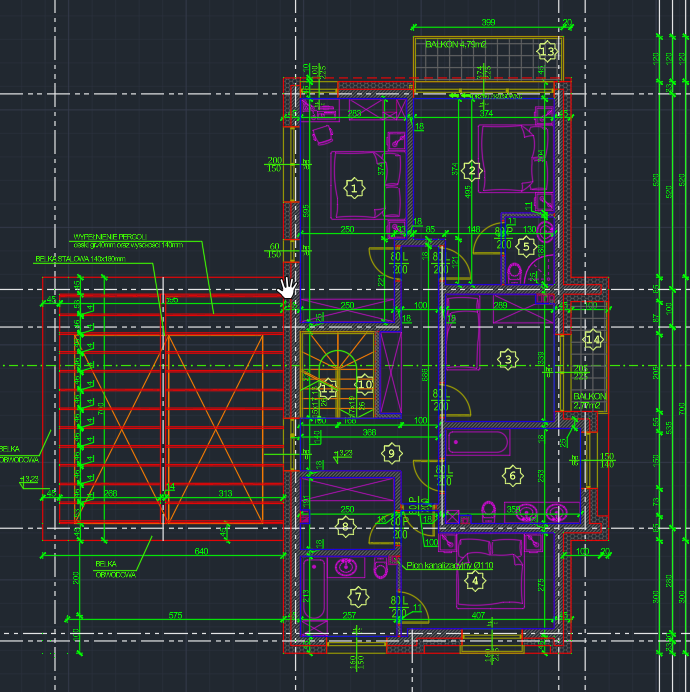Select the room 6 bathroom marker
Screen dimensions: 690x692
point(512,475)
